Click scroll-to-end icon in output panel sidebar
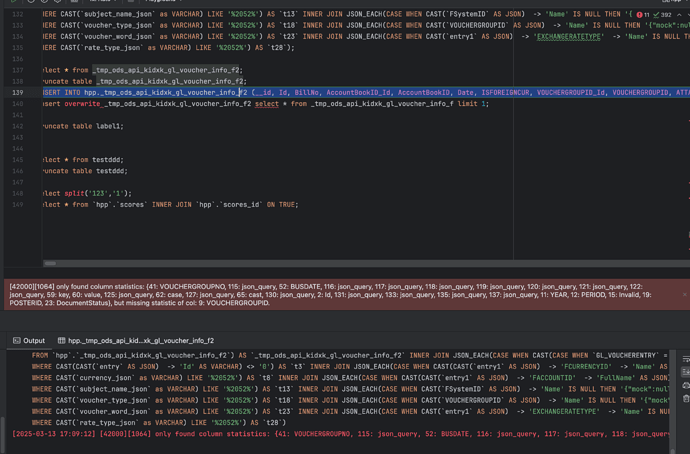 pyautogui.click(x=686, y=372)
